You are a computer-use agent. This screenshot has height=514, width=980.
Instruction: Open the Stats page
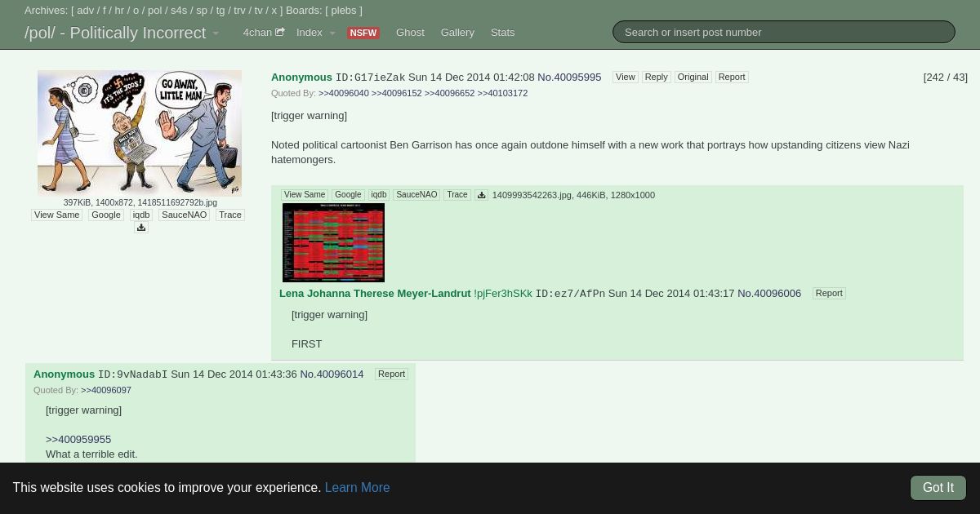503,33
